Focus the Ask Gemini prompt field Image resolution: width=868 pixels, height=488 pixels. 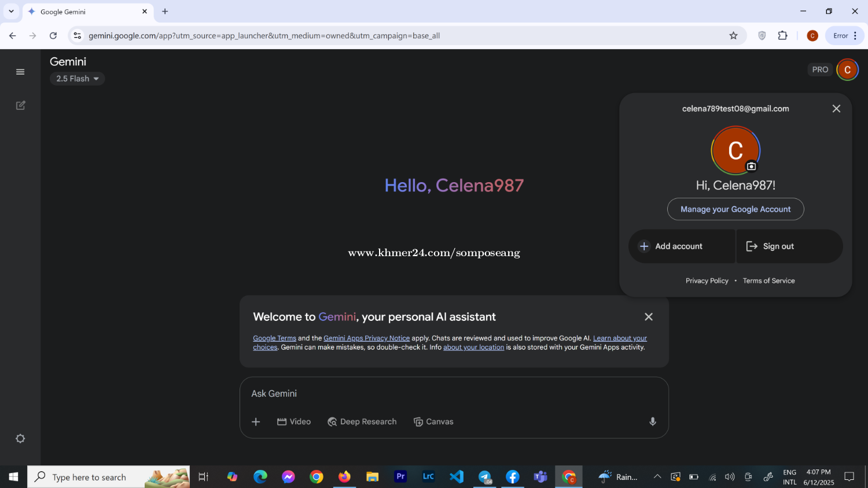(454, 394)
